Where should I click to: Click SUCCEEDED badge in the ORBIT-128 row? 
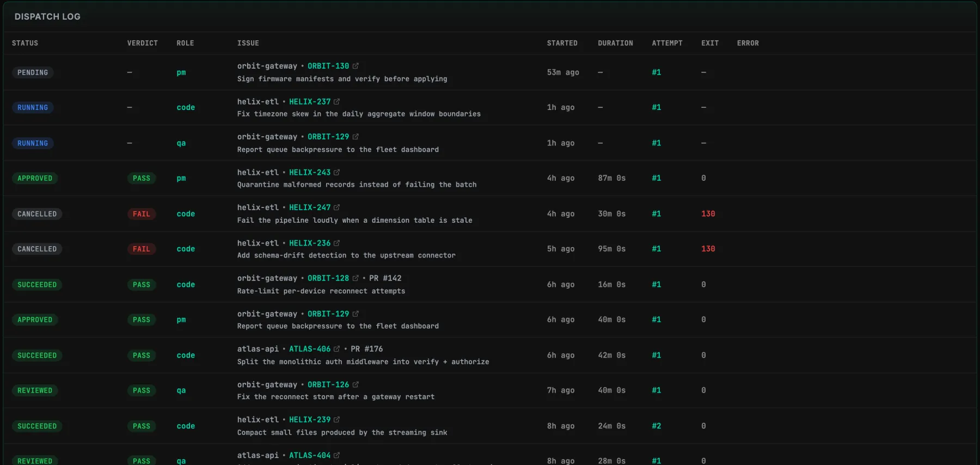coord(37,285)
